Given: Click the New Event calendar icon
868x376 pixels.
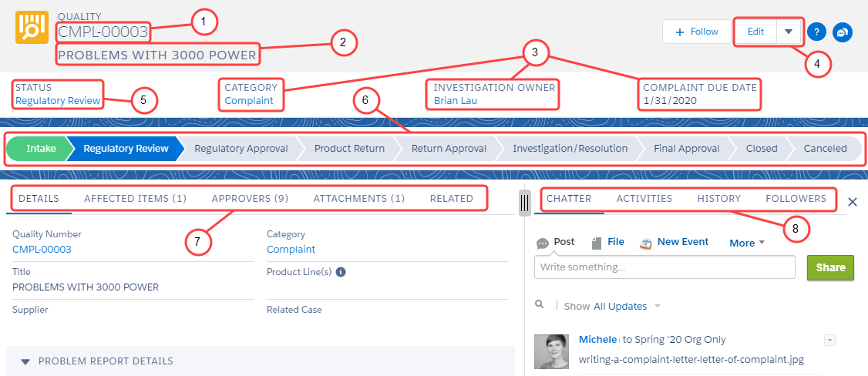Looking at the screenshot, I should click(647, 243).
